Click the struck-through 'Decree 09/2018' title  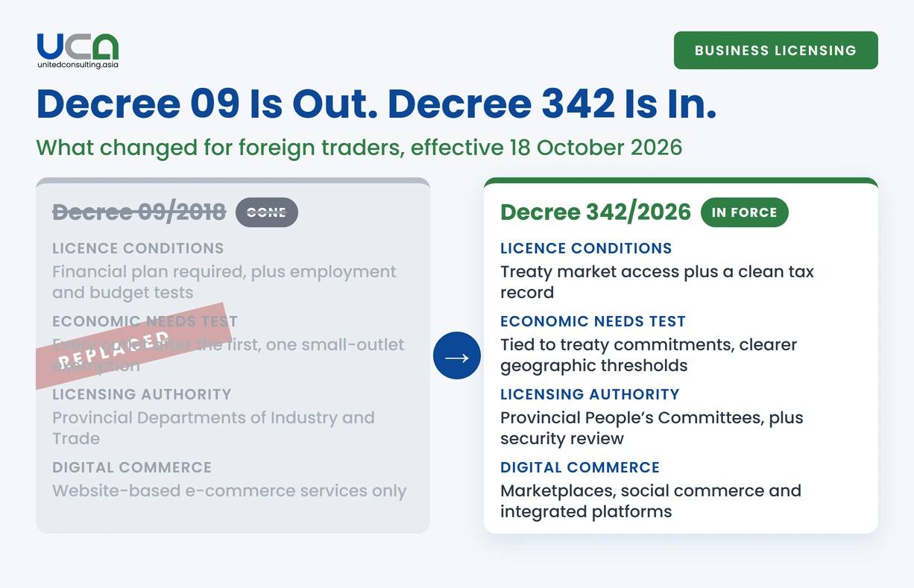139,212
